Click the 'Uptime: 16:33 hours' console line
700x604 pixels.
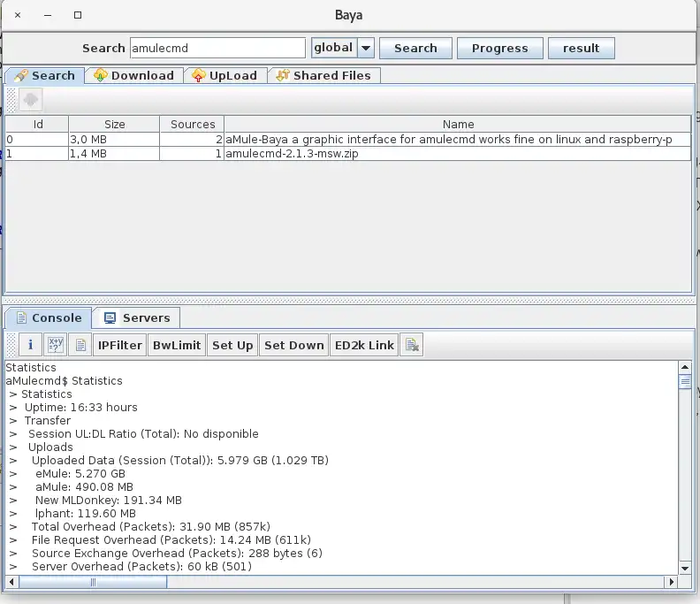pos(80,408)
